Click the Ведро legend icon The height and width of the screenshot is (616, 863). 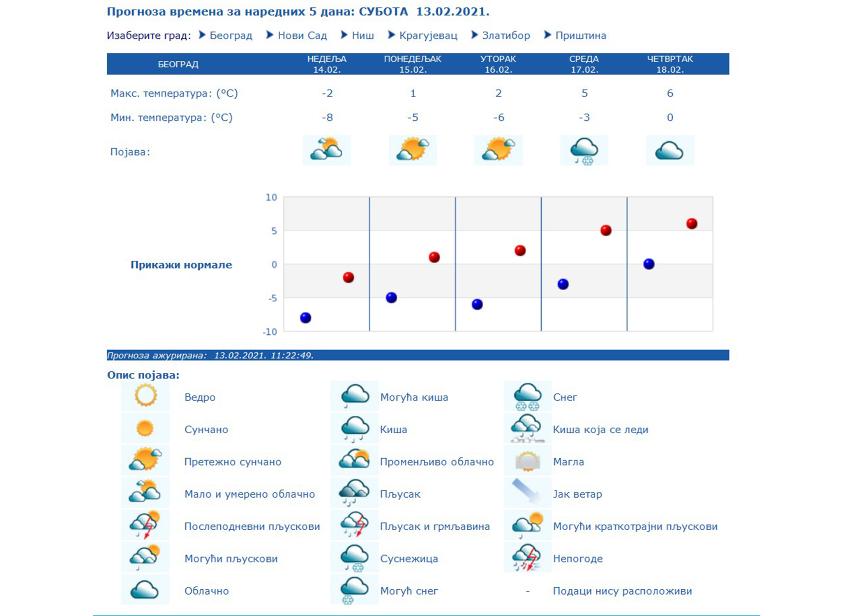tap(145, 396)
